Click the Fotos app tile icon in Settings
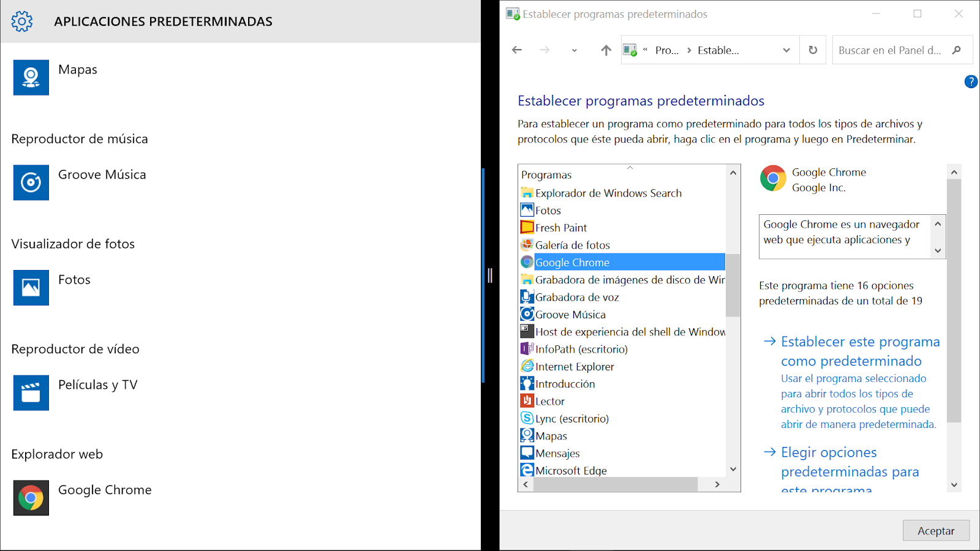 tap(31, 288)
